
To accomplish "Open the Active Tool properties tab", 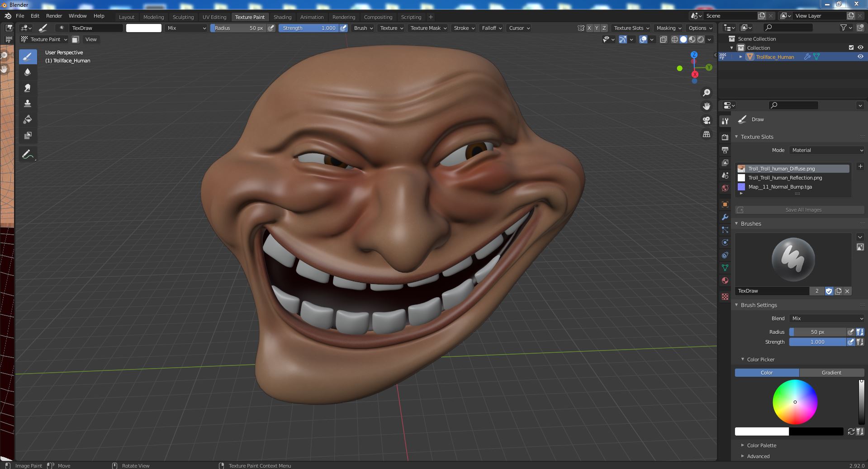I will coord(725,121).
